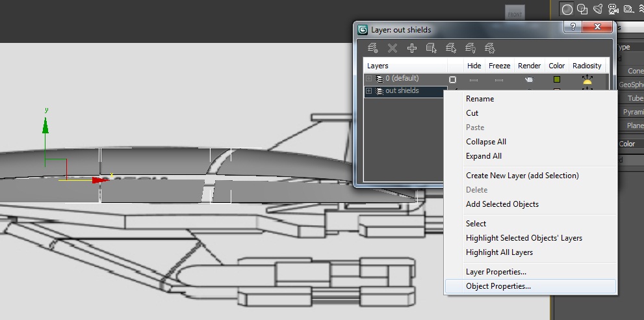Click the Front face of the ViewCube
The height and width of the screenshot is (320, 644).
coord(515,12)
